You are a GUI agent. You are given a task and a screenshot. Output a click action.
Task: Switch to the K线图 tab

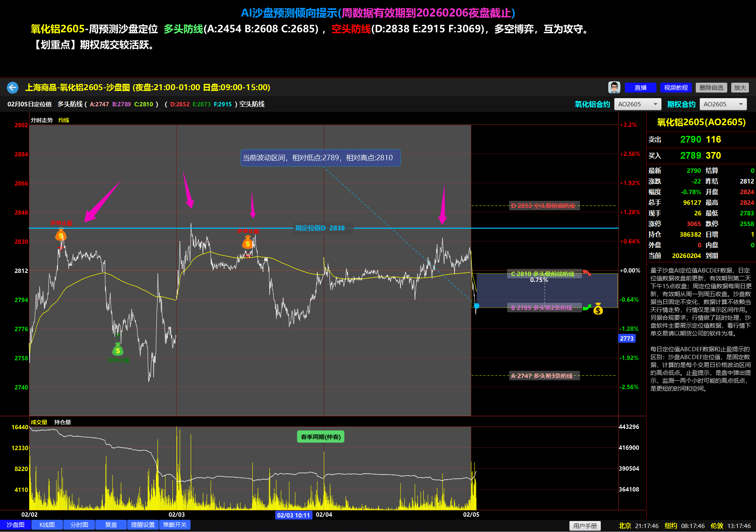[47, 525]
